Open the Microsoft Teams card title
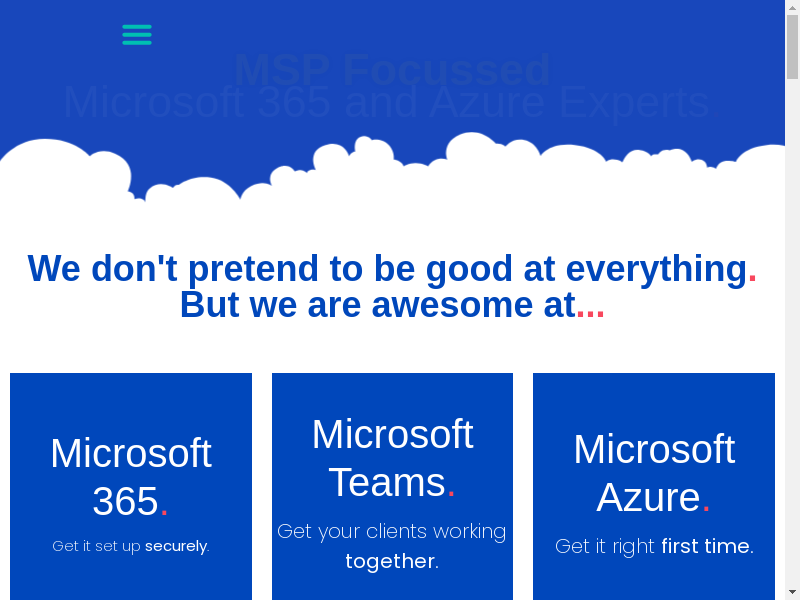This screenshot has height=600, width=800. 392,458
